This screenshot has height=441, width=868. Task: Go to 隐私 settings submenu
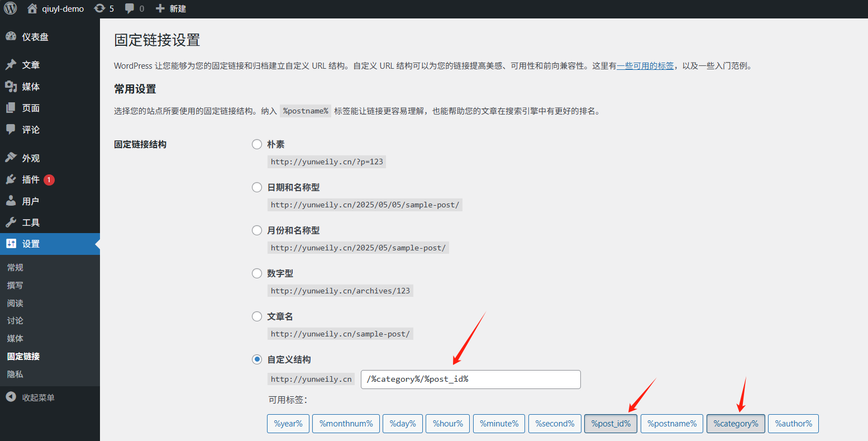(15, 374)
